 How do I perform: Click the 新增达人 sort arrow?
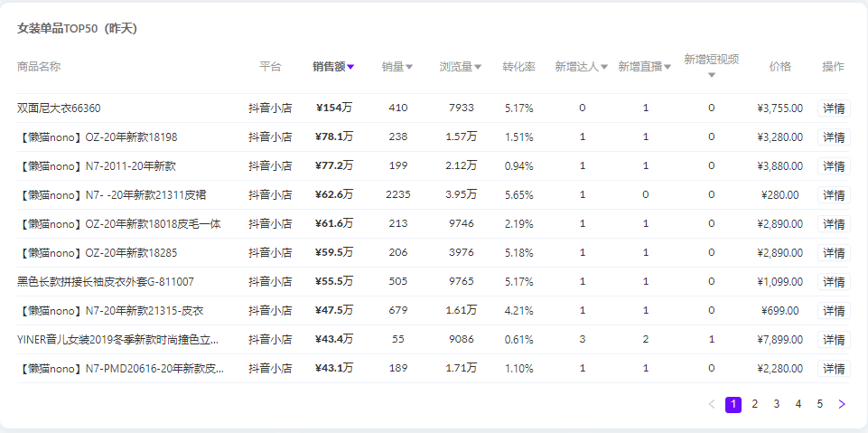(603, 67)
